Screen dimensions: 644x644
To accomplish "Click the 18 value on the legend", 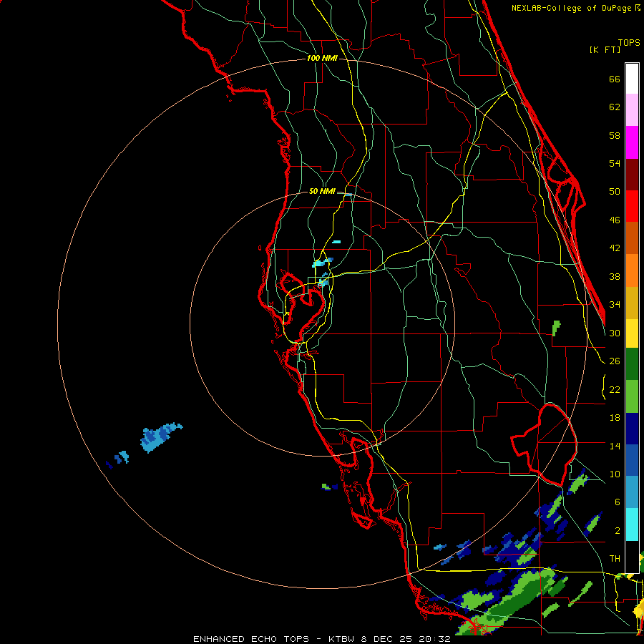I will click(615, 418).
